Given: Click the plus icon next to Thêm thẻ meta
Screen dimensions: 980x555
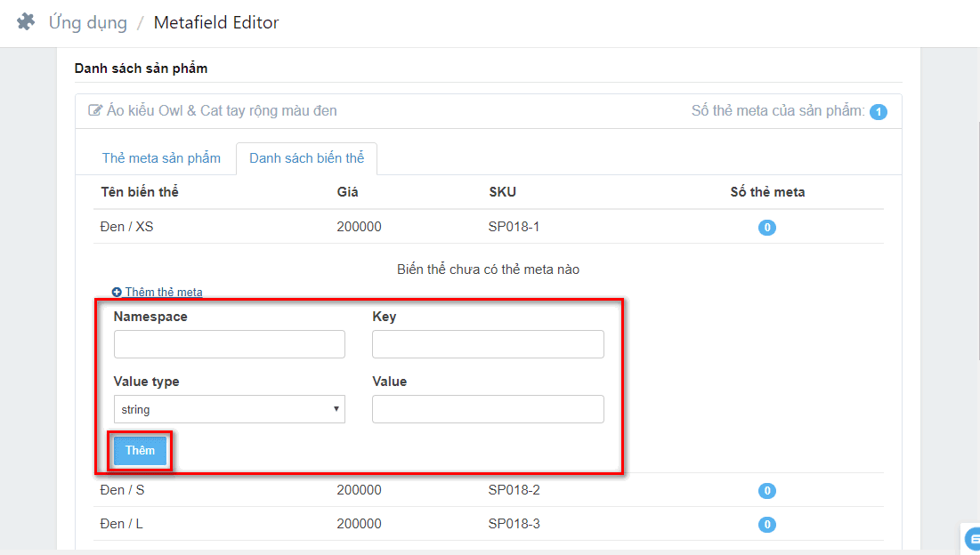Looking at the screenshot, I should click(x=117, y=292).
